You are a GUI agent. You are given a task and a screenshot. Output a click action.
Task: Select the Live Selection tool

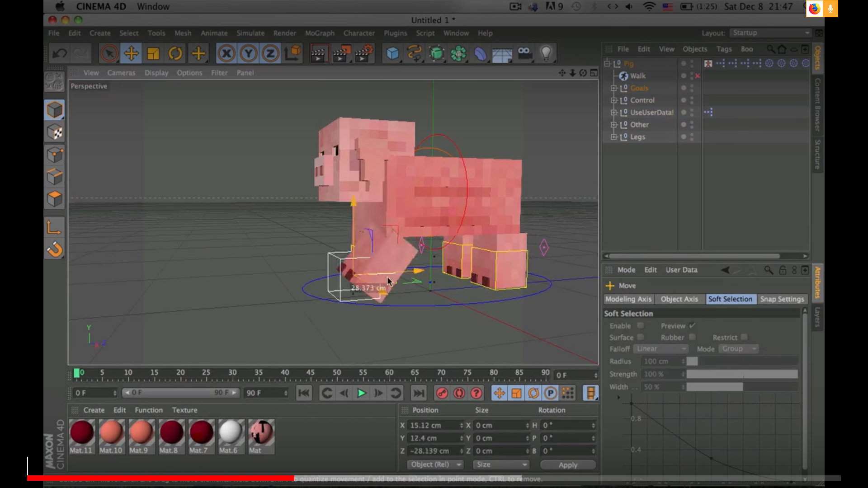click(108, 54)
